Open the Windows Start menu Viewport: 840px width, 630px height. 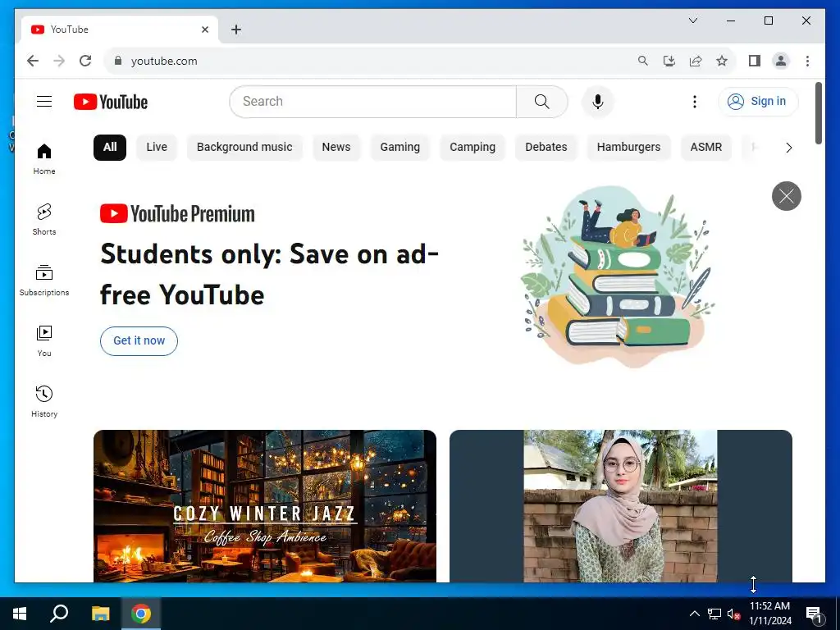(20, 614)
